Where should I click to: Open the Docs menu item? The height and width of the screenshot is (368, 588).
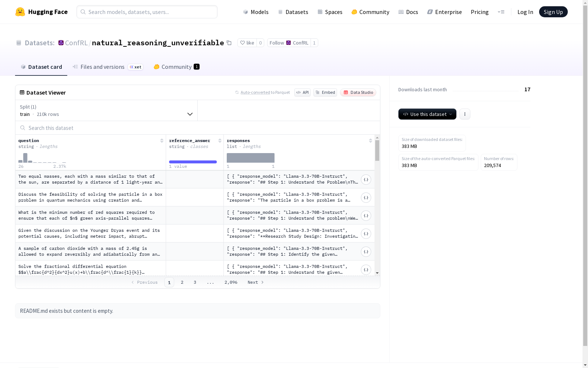point(408,12)
